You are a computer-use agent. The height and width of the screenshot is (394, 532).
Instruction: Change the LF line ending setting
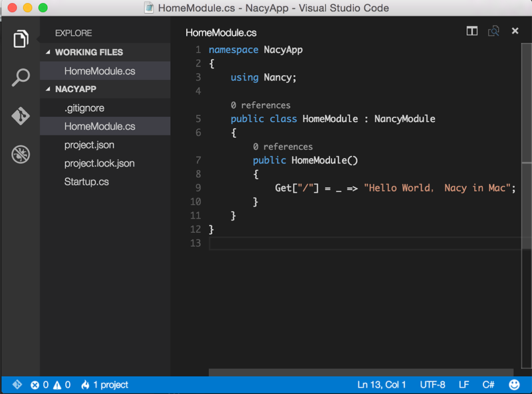pos(464,385)
